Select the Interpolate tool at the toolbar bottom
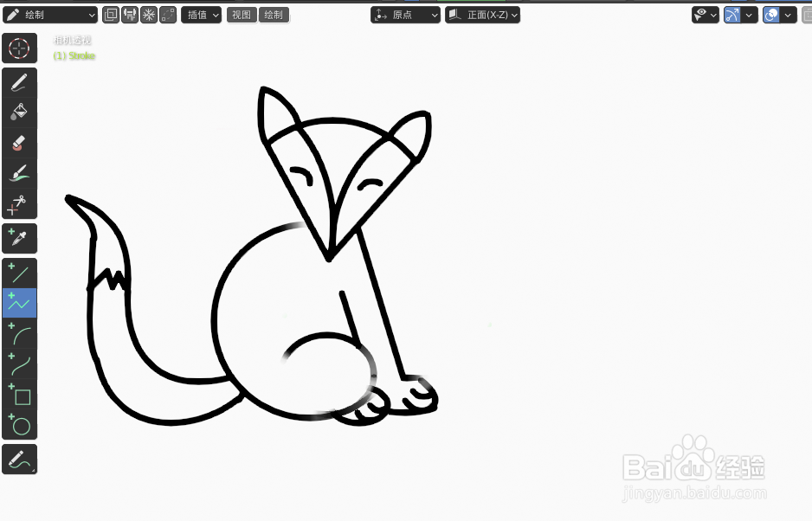 point(19,460)
